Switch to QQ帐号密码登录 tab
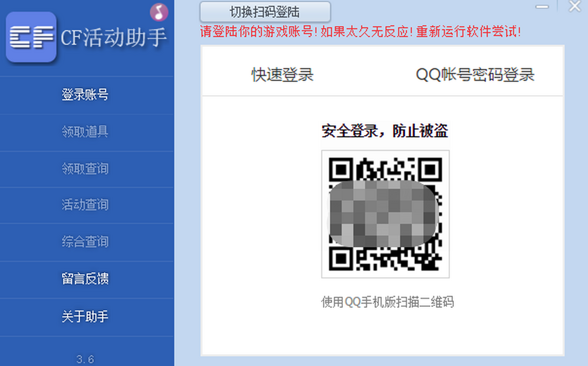 [475, 75]
